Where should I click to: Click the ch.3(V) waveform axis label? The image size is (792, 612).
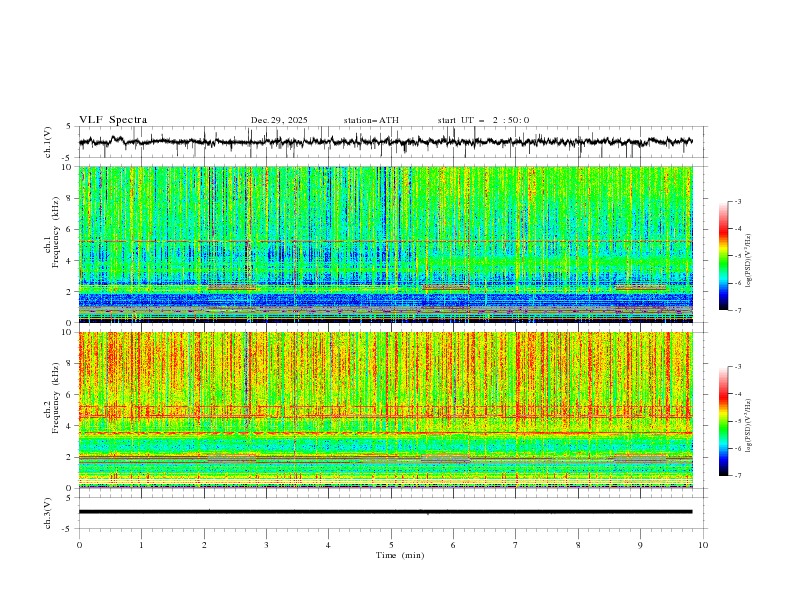click(47, 511)
